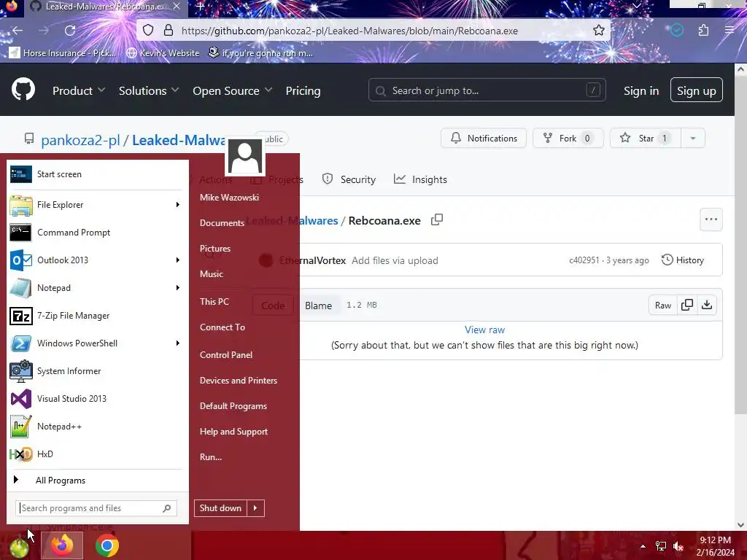Open pankoza2-pl user link
This screenshot has height=560, width=747.
point(80,141)
